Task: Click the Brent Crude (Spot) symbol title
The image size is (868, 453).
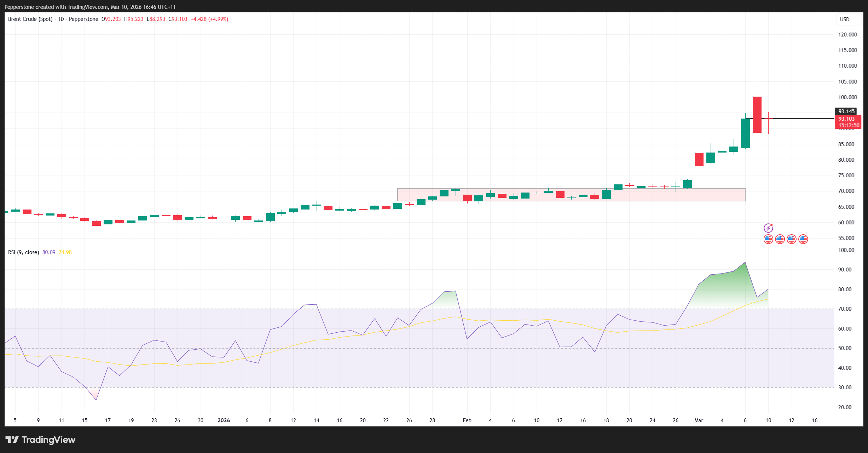Action: 30,19
